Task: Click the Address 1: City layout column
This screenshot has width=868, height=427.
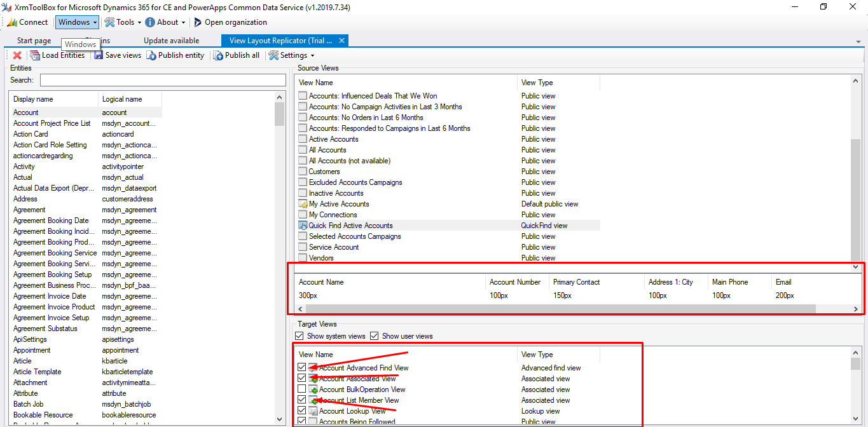Action: [676, 282]
